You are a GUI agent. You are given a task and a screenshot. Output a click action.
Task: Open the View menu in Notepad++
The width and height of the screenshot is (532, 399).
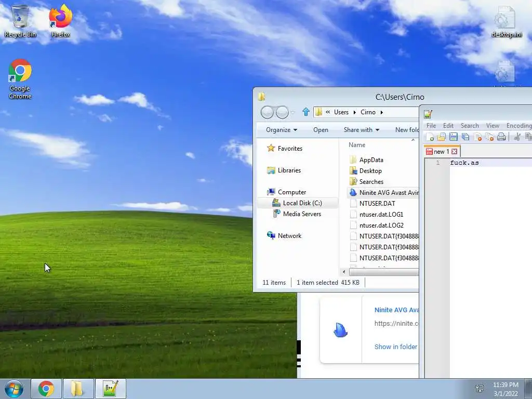tap(493, 126)
